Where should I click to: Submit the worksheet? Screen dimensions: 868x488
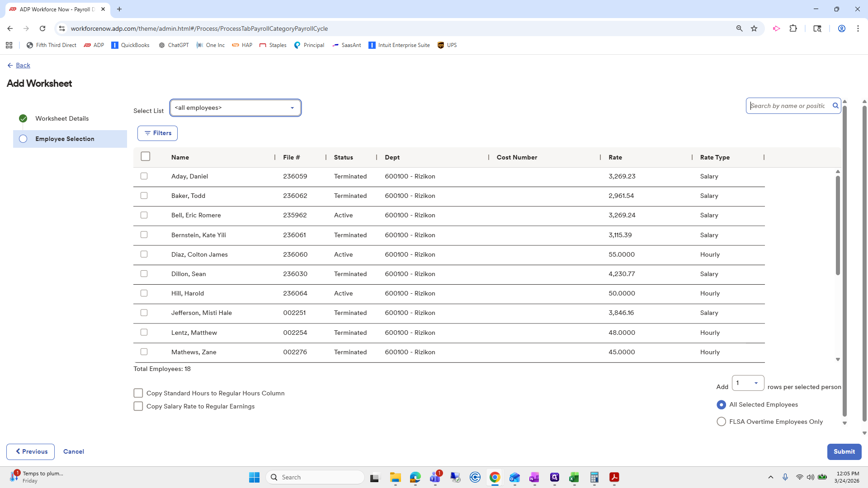click(x=844, y=451)
